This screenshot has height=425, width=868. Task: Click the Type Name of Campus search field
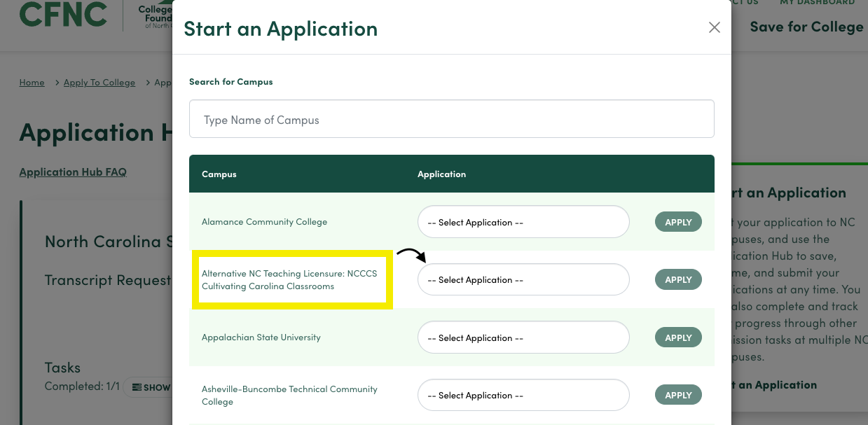pyautogui.click(x=451, y=119)
